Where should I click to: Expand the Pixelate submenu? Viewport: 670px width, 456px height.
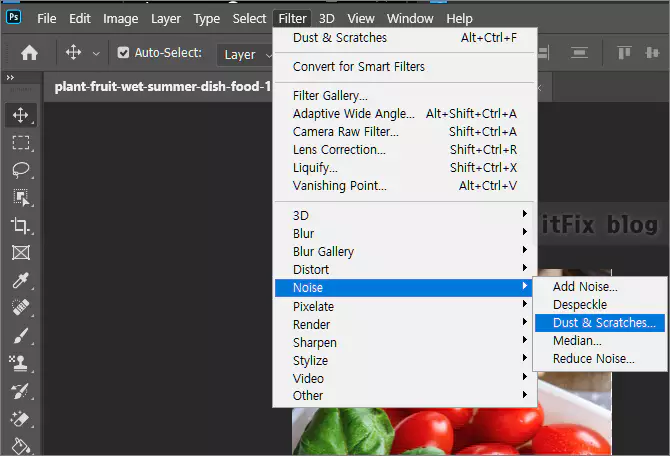point(404,306)
